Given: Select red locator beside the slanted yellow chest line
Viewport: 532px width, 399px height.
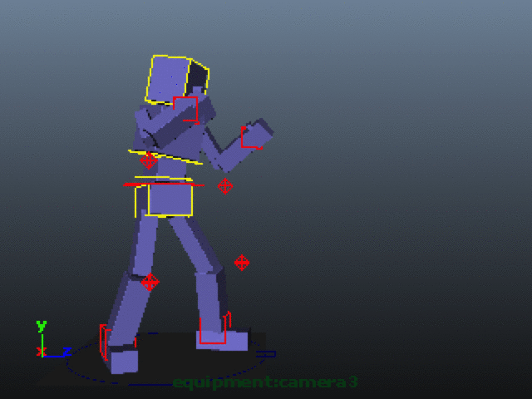Looking at the screenshot, I should 149,160.
